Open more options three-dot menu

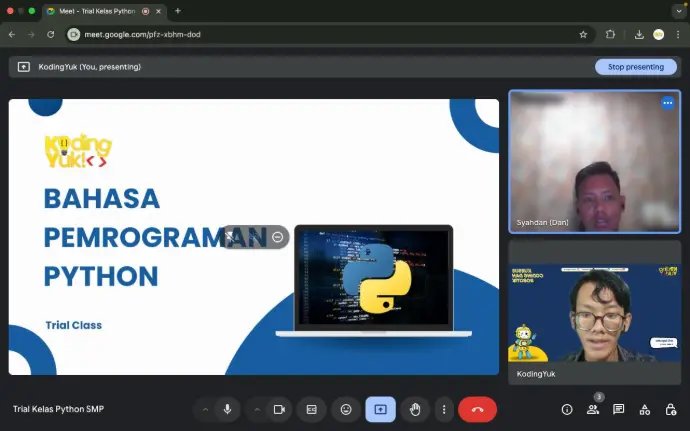pos(444,409)
